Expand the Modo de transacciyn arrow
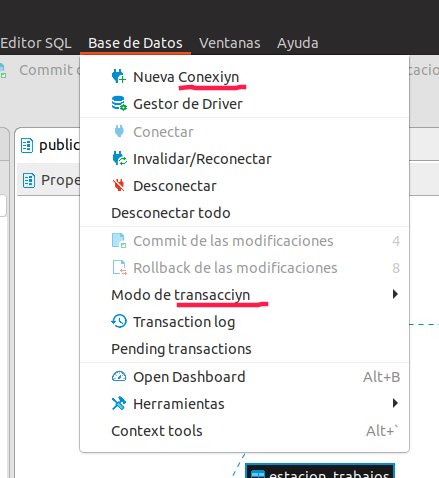439x478 pixels. coord(395,294)
